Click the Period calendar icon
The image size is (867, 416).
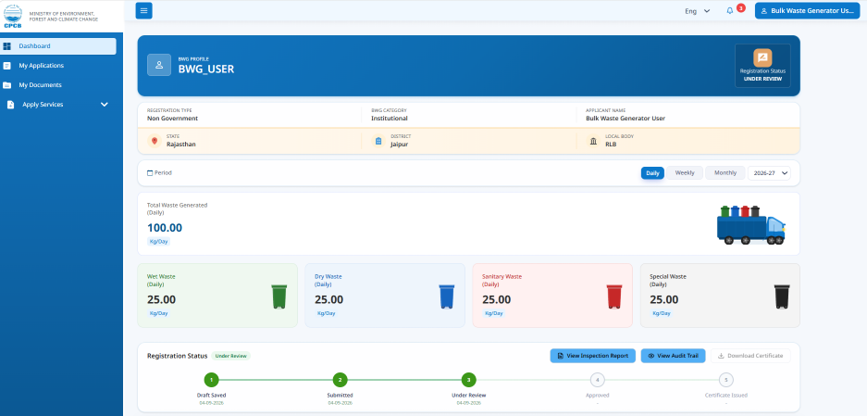pos(150,173)
